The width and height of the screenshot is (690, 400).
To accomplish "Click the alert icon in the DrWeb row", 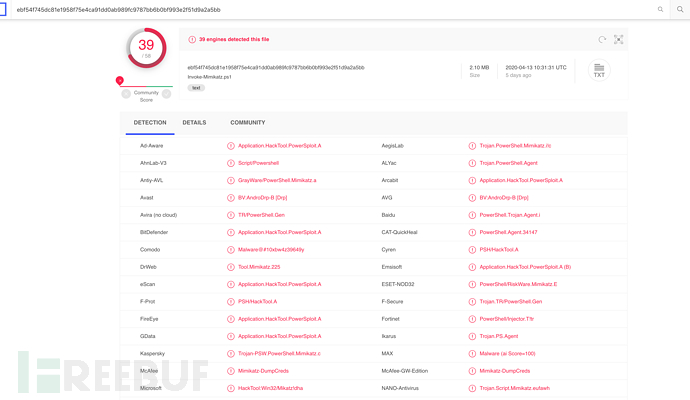I will 231,267.
